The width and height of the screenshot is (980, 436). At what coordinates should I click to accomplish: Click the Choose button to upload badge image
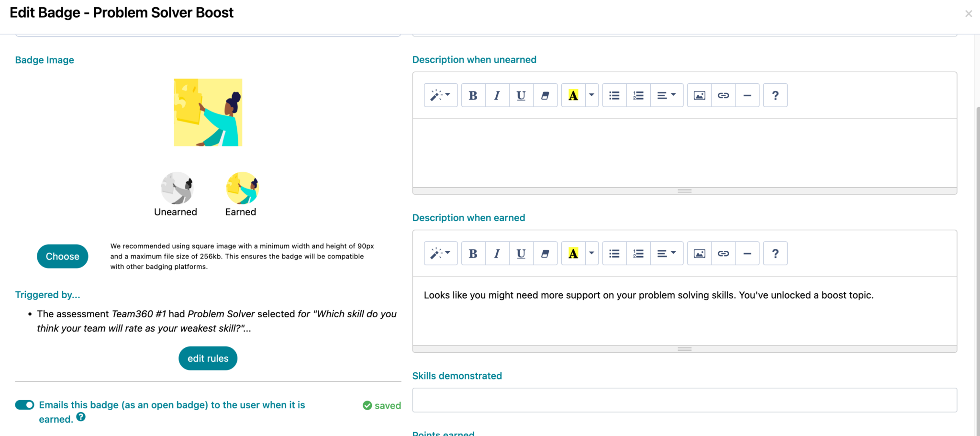coord(62,256)
